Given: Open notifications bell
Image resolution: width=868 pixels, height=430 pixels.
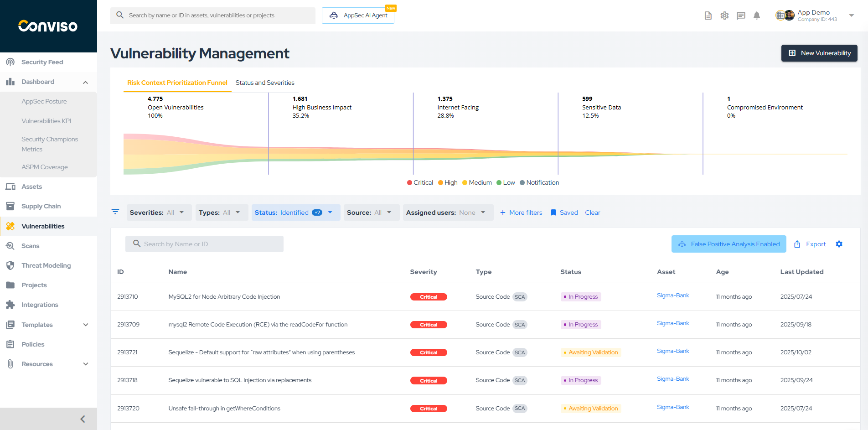Looking at the screenshot, I should (757, 15).
